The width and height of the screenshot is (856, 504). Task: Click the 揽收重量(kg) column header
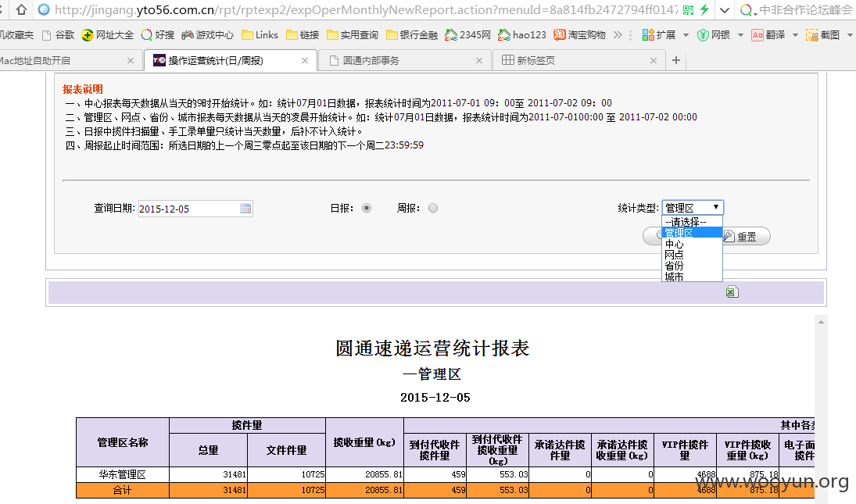364,442
